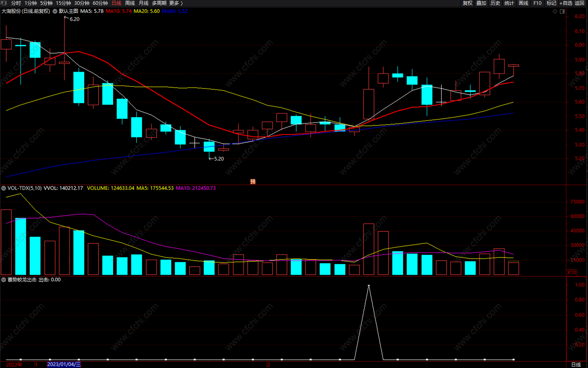Screen dimensions: 588x368
Task: Click the VOLUME: 124633.04 value
Action: (111, 188)
